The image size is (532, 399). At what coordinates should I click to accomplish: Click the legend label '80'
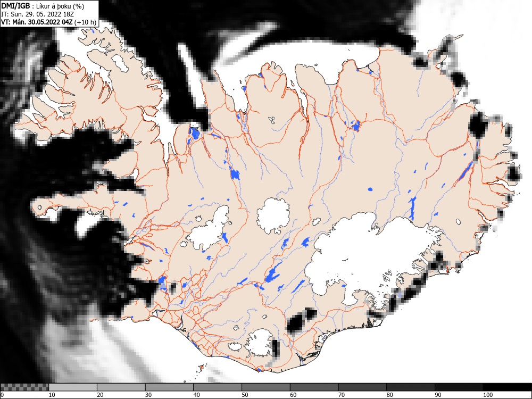(389, 395)
